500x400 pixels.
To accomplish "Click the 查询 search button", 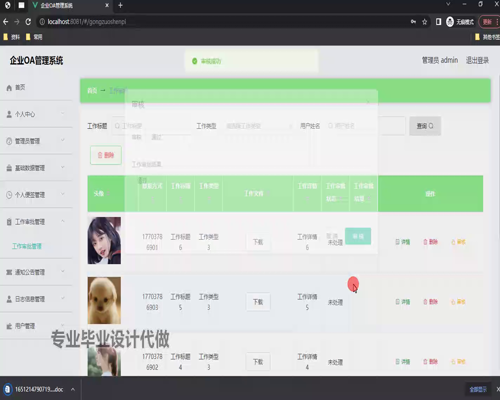I will 425,126.
